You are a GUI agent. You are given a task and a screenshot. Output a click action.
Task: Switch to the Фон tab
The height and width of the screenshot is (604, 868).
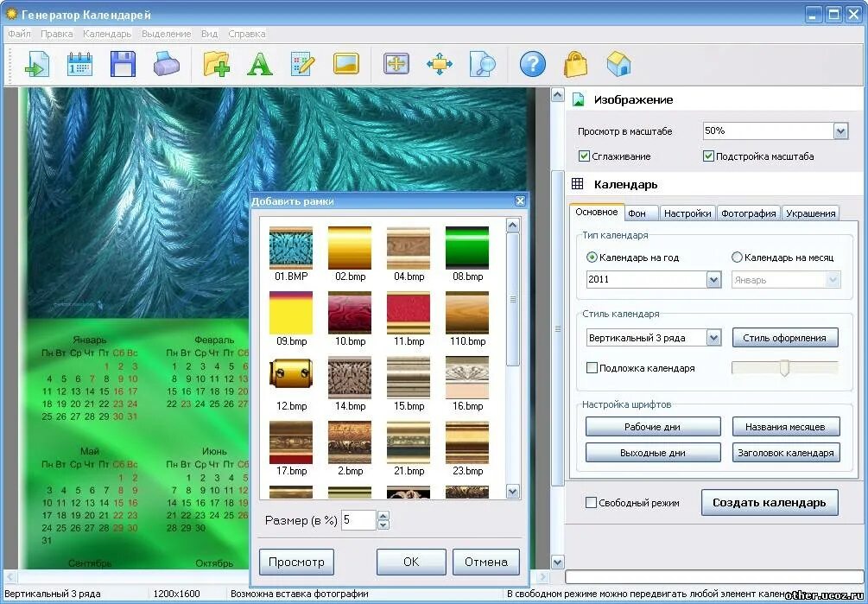642,213
